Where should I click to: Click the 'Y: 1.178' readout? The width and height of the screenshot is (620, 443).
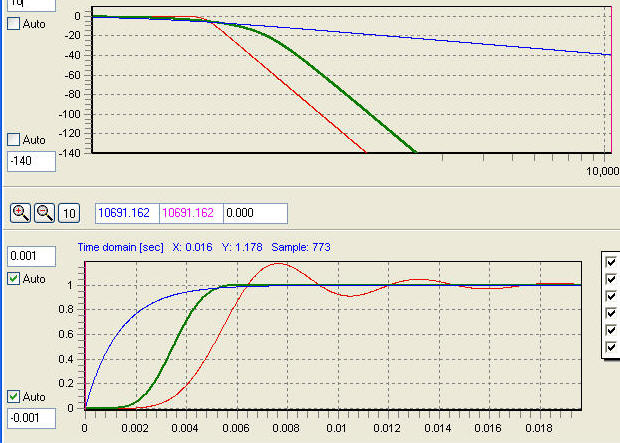(x=242, y=248)
